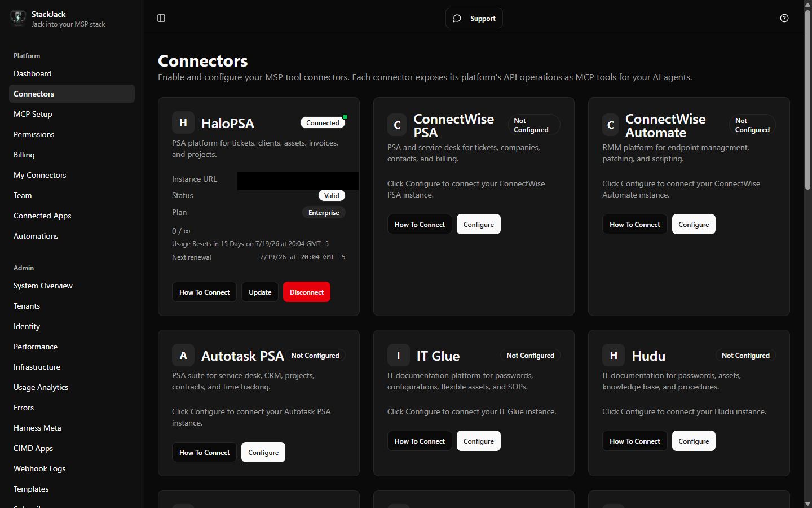Image resolution: width=812 pixels, height=508 pixels.
Task: Go to MCP Setup
Action: click(72, 114)
